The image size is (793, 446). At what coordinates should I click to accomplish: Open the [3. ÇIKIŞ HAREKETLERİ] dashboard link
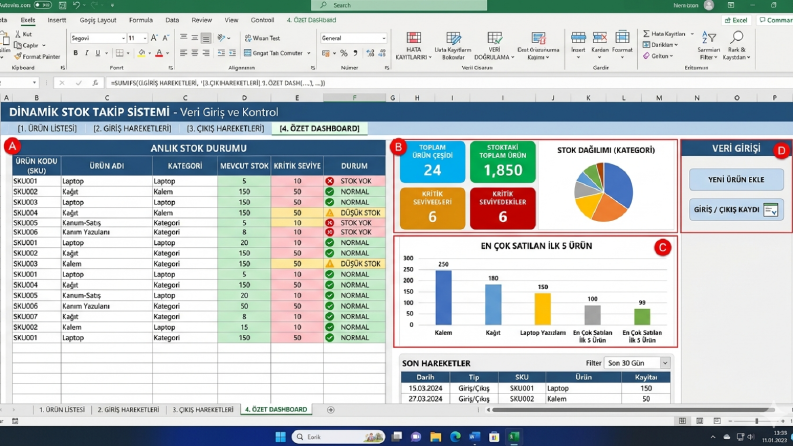(x=226, y=128)
